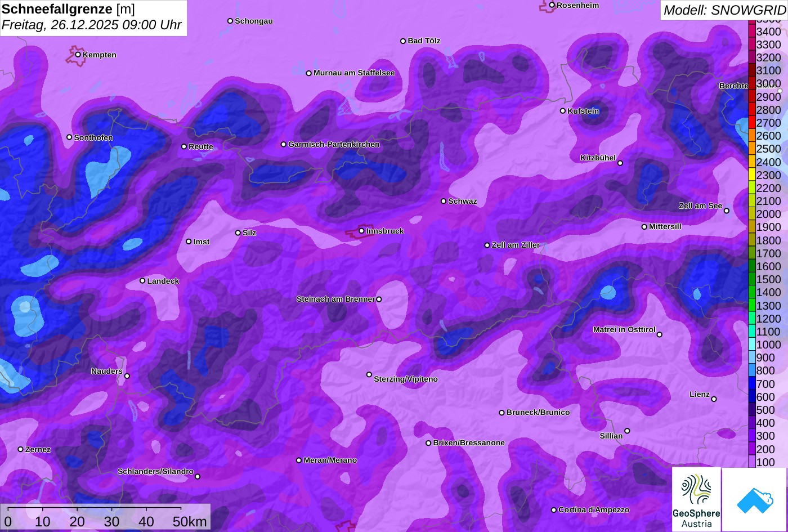The height and width of the screenshot is (532, 788).
Task: Click the Landeck location marker
Action: [142, 281]
